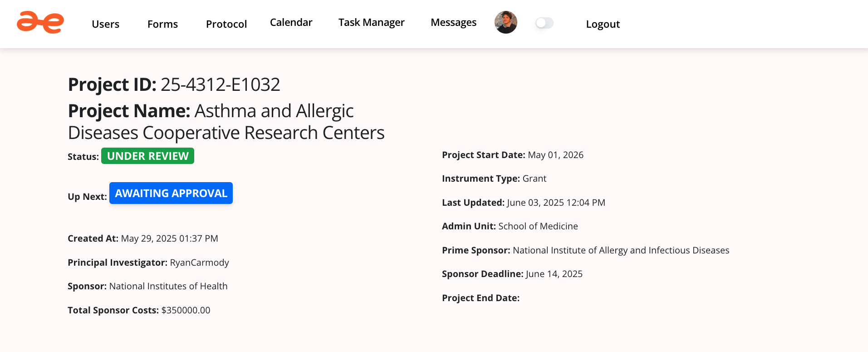
Task: Click the Total Sponsor Costs amount
Action: pos(186,310)
